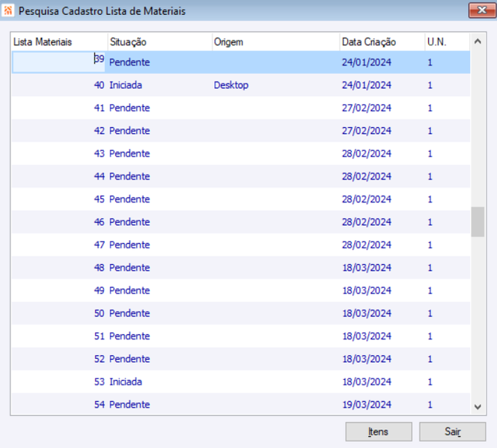Screen dimensions: 497x448
Task: Select list number 48
Action: pos(99,267)
